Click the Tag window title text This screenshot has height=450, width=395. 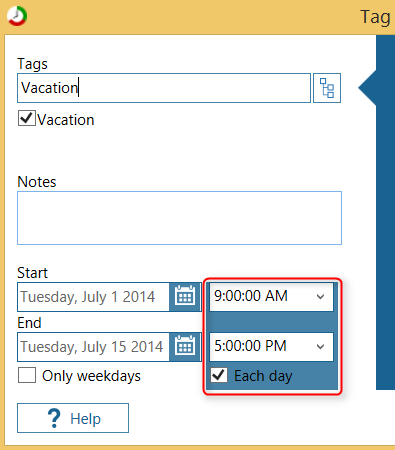point(375,17)
